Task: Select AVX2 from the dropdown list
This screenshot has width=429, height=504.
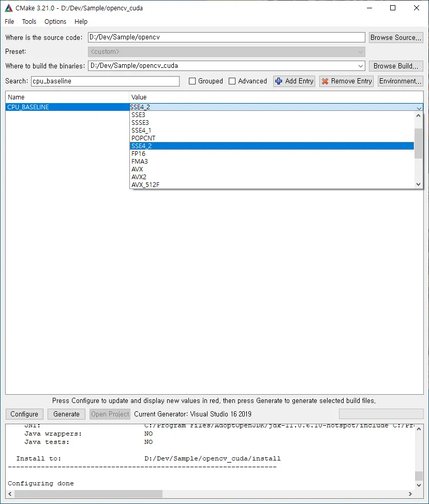Action: coord(272,177)
